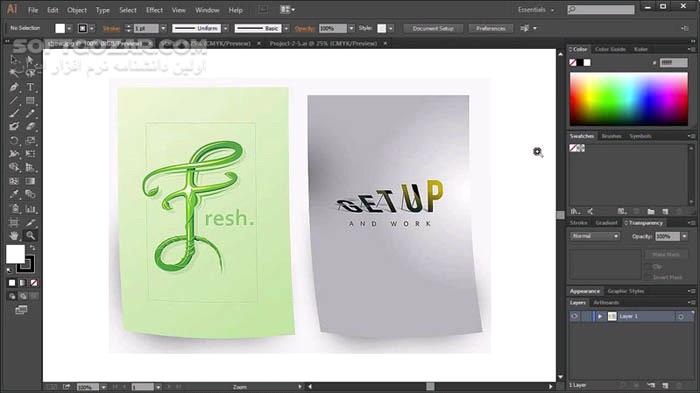Set fill mode to Color
The image size is (700, 393).
point(12,283)
